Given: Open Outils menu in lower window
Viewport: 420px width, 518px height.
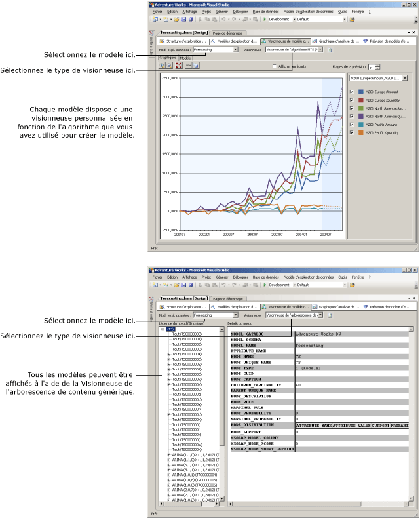Looking at the screenshot, I should click(342, 277).
